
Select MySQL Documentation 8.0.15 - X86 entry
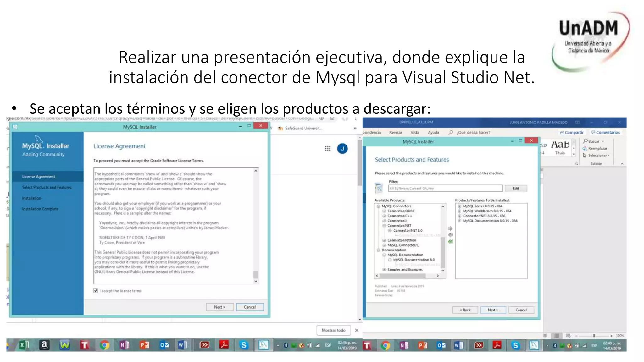coord(490,221)
